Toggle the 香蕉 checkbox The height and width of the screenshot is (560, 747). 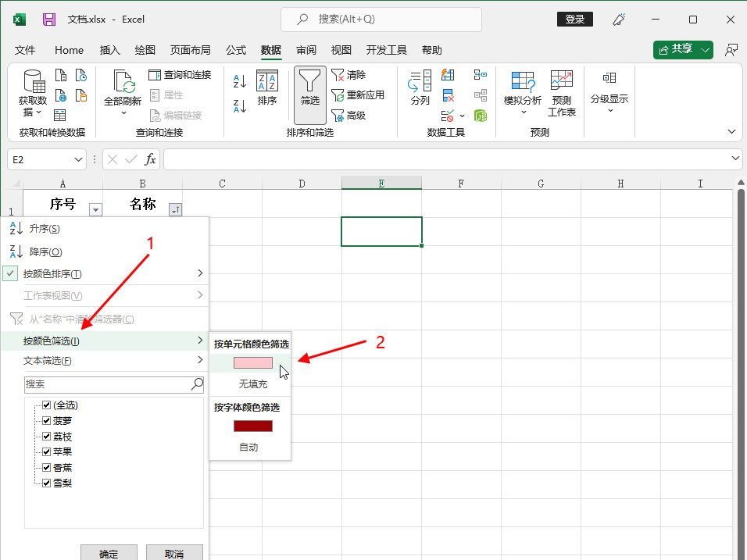[46, 468]
